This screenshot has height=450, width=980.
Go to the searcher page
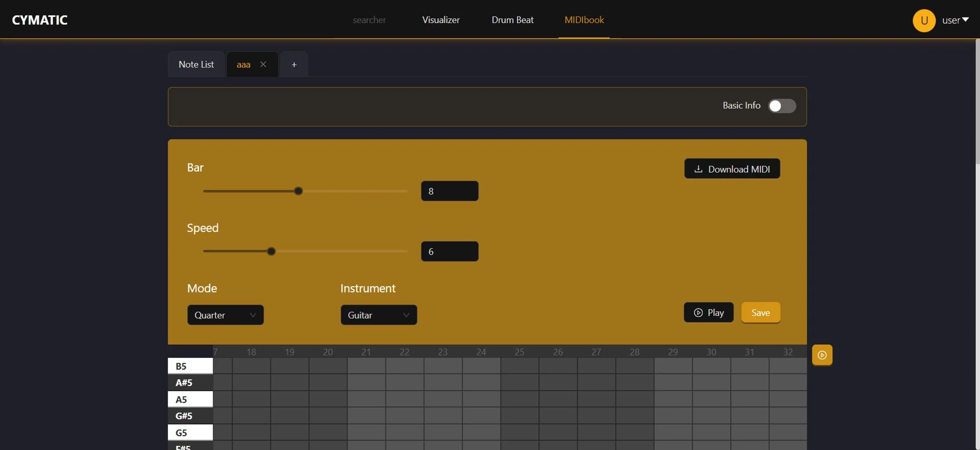369,20
